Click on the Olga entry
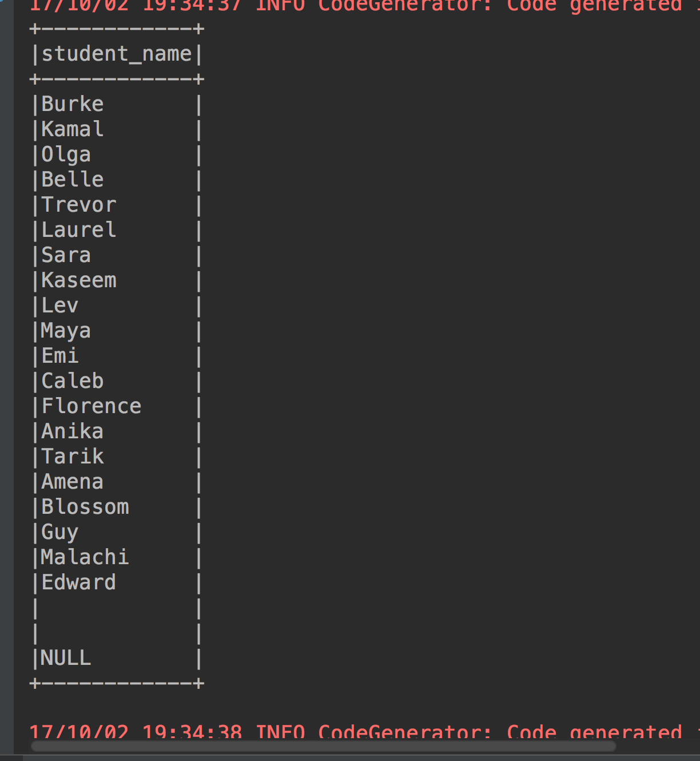Screen dimensions: 700x761 click(66, 154)
